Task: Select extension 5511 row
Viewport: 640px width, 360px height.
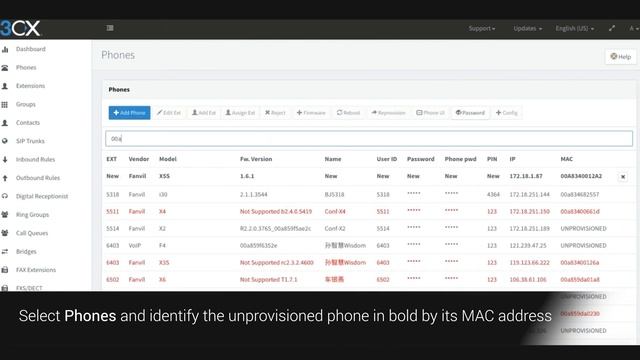Action: pos(369,211)
